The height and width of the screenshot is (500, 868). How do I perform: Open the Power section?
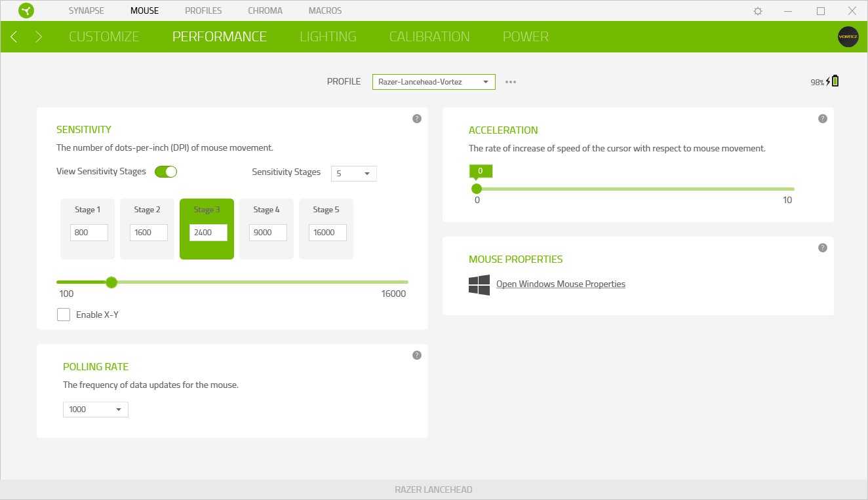tap(526, 37)
